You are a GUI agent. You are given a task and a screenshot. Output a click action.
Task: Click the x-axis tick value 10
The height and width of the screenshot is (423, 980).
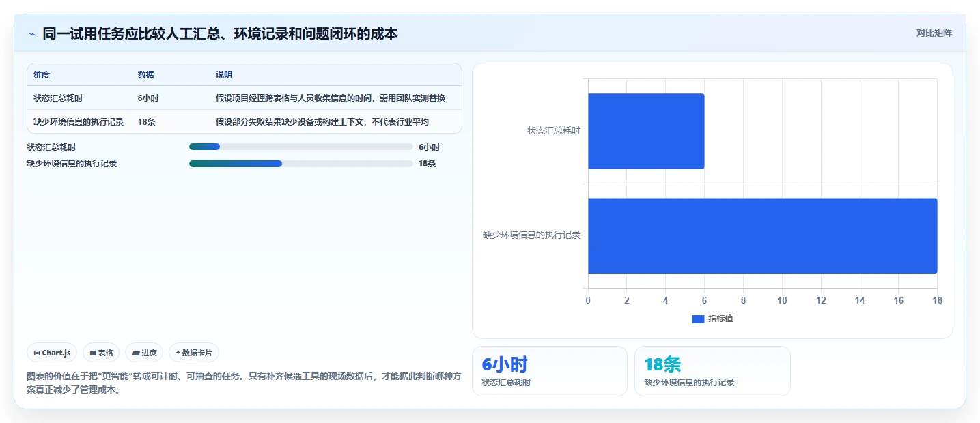coord(782,301)
